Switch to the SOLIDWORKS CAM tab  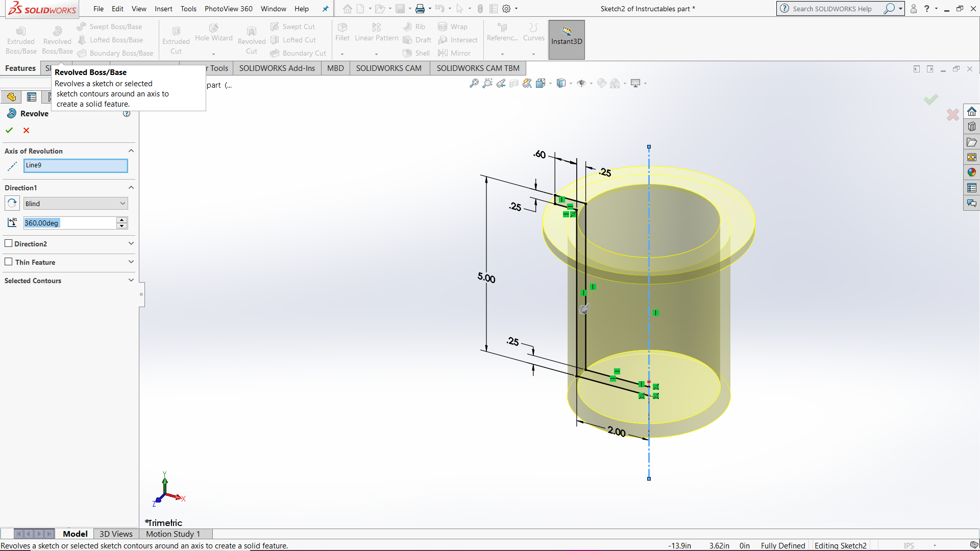pos(389,68)
